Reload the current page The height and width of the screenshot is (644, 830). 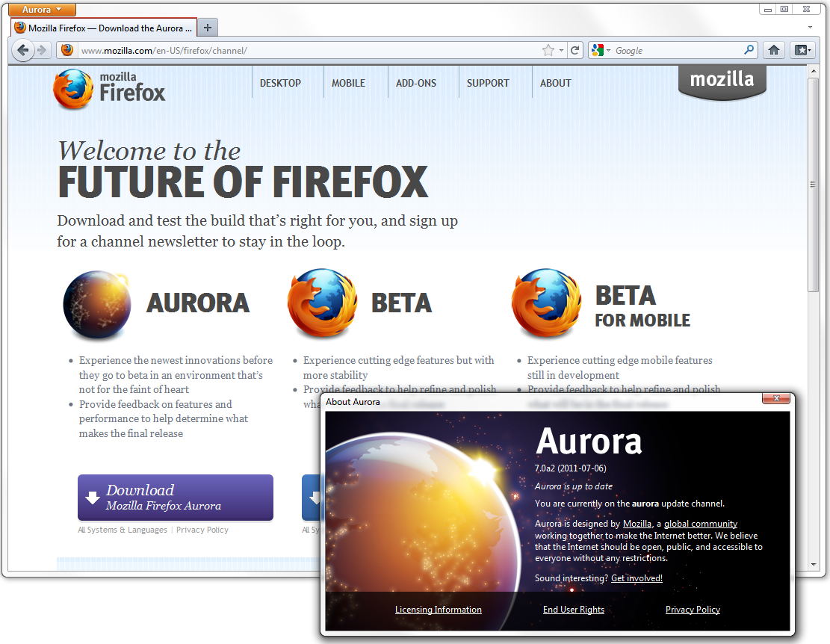(x=575, y=50)
